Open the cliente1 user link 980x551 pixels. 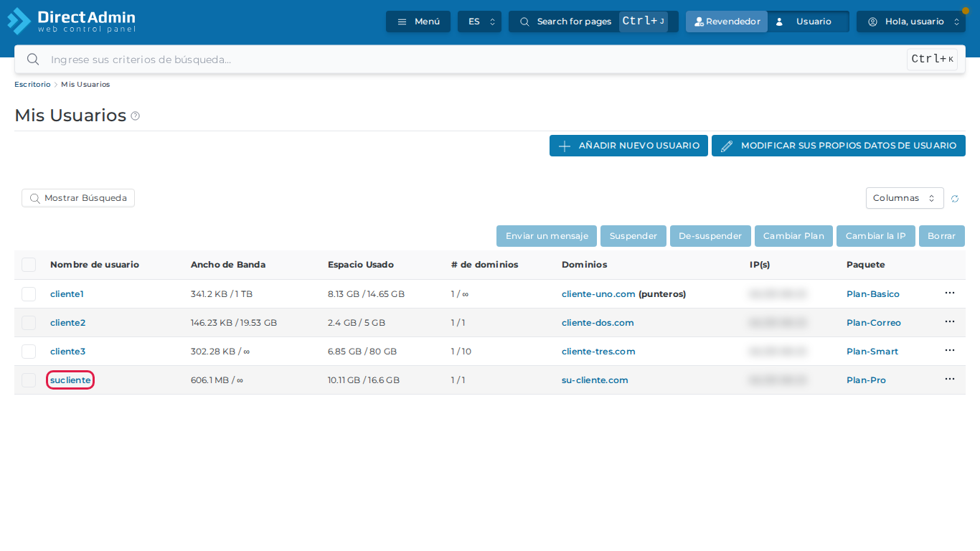[x=67, y=294]
